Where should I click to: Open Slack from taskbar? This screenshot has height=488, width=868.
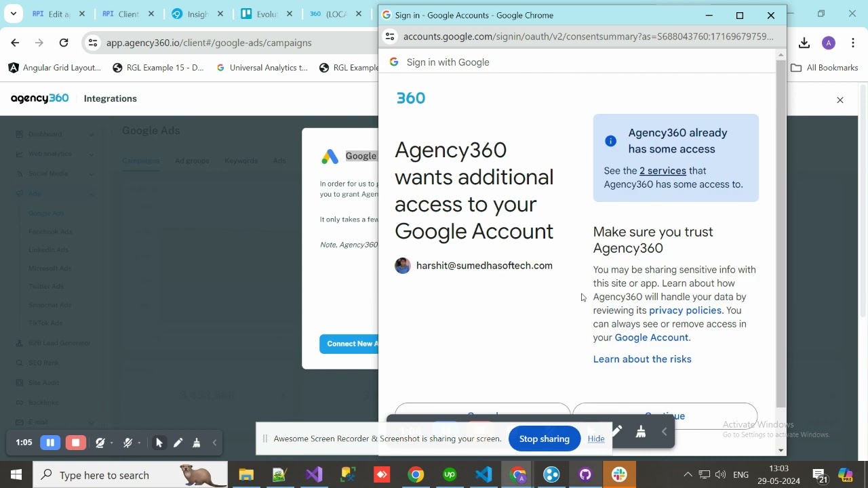(619, 475)
